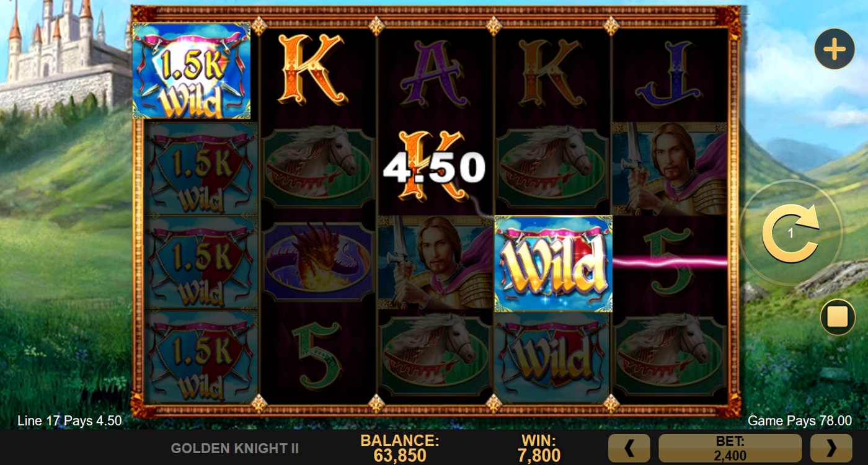The image size is (868, 465).
Task: Decrease bet with left arrow
Action: point(629,448)
